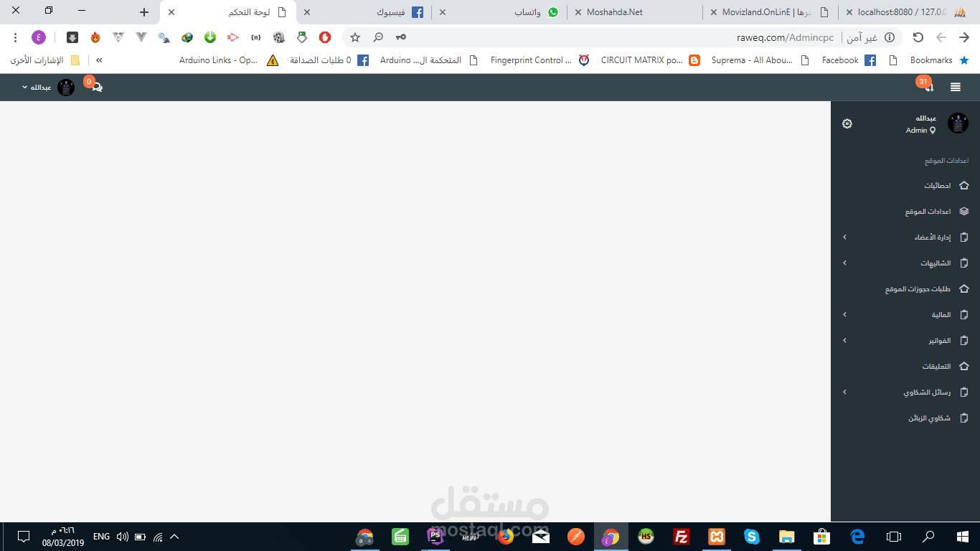Show more bookmarks with double chevron

point(99,60)
